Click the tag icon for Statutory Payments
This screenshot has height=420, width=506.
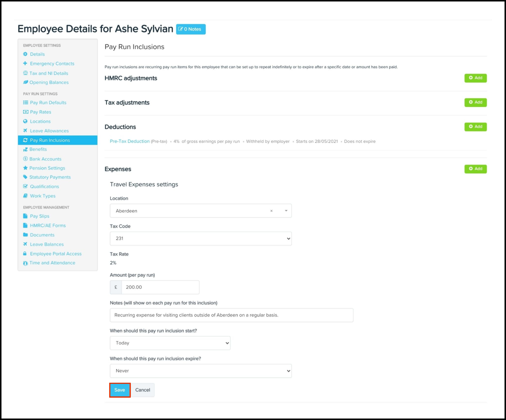pyautogui.click(x=25, y=177)
